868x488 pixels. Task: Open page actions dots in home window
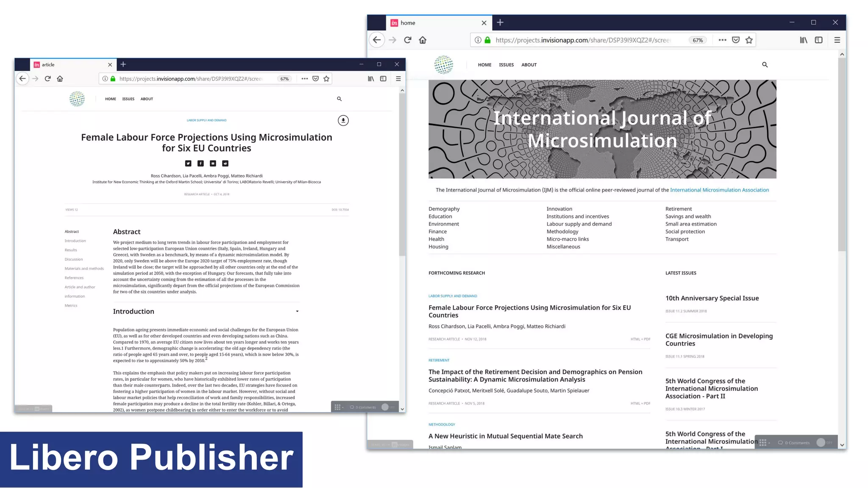click(722, 40)
